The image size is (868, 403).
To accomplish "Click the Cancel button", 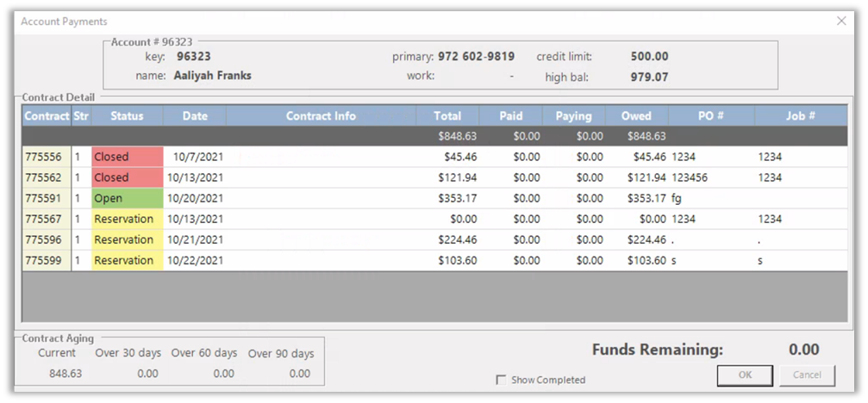I will (x=807, y=375).
